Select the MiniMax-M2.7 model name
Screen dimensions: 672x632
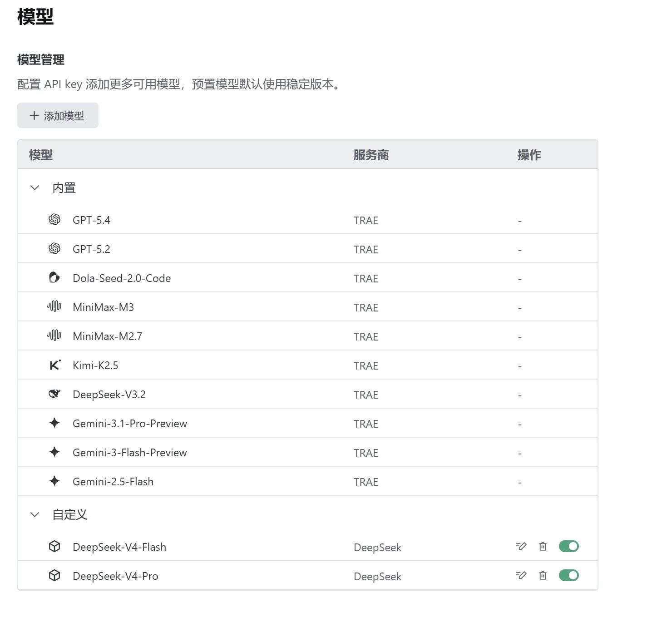coord(108,336)
